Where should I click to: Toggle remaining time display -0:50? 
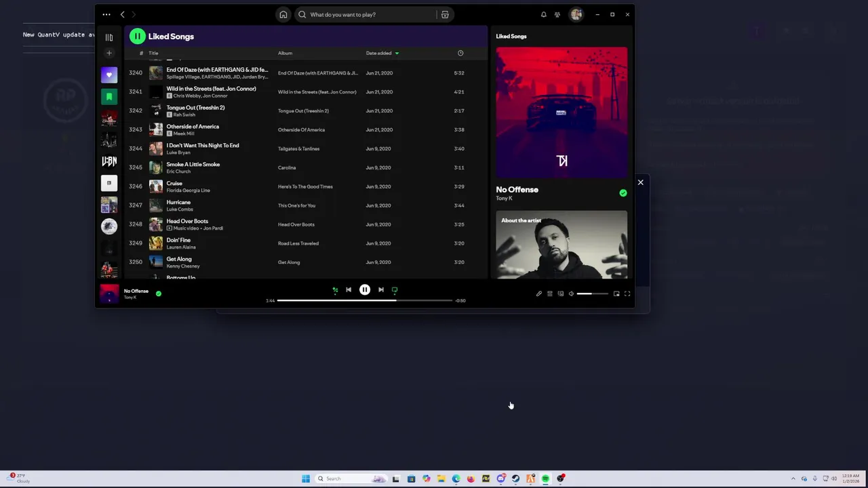pyautogui.click(x=460, y=300)
